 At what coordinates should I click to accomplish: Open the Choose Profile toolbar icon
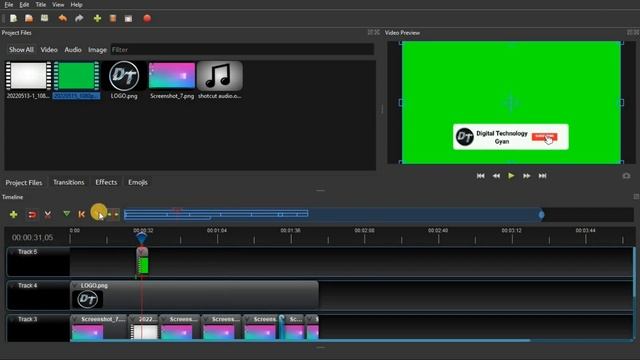(x=113, y=18)
